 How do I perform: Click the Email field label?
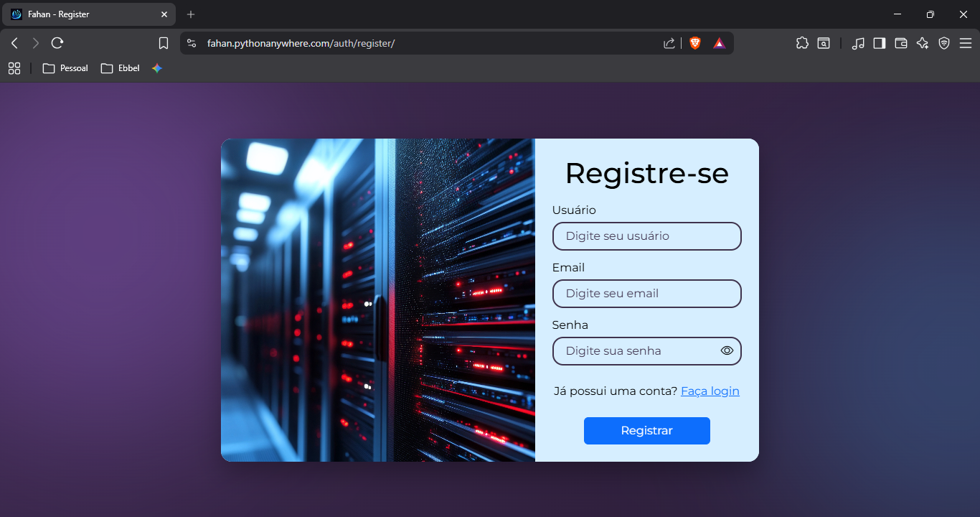coord(568,267)
